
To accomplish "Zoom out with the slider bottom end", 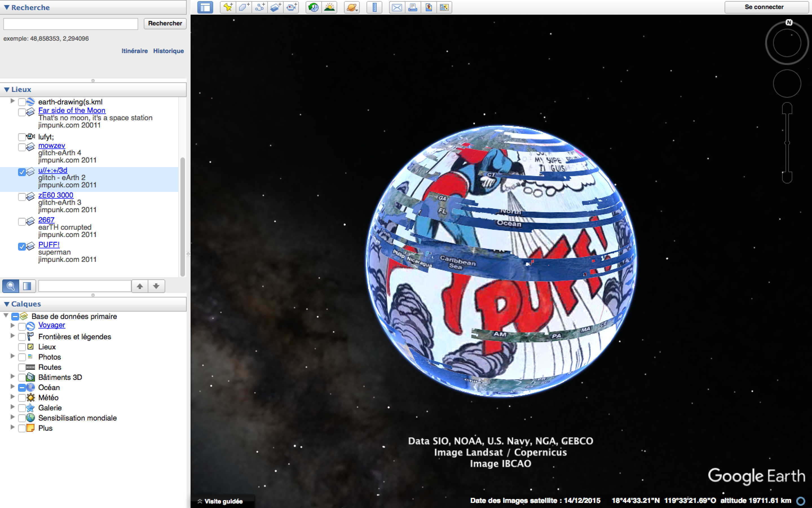I will tap(787, 177).
